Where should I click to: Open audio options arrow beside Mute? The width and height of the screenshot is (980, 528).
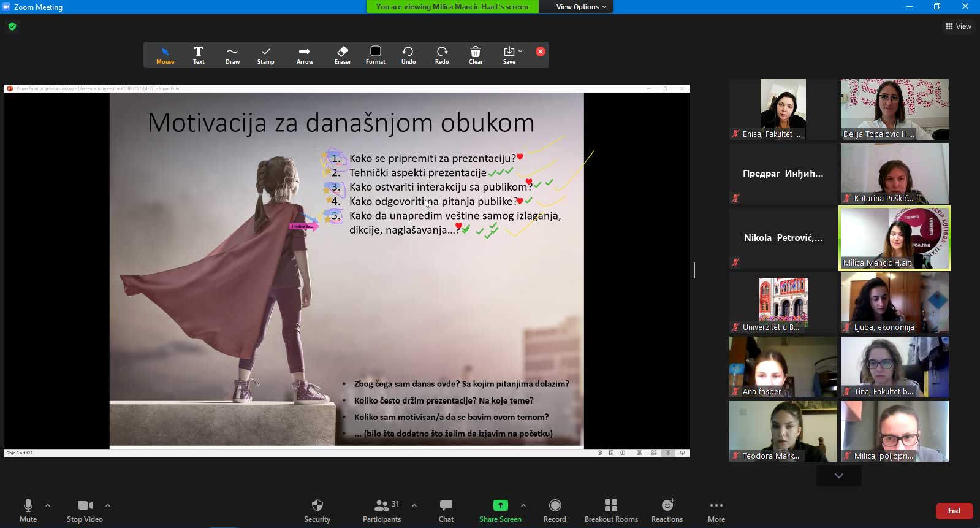pyautogui.click(x=48, y=505)
